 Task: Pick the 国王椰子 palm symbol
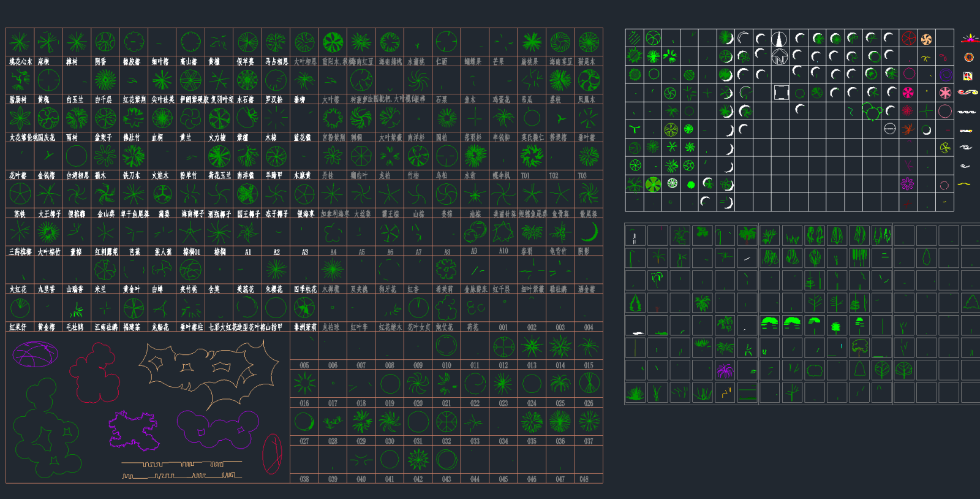(x=247, y=194)
